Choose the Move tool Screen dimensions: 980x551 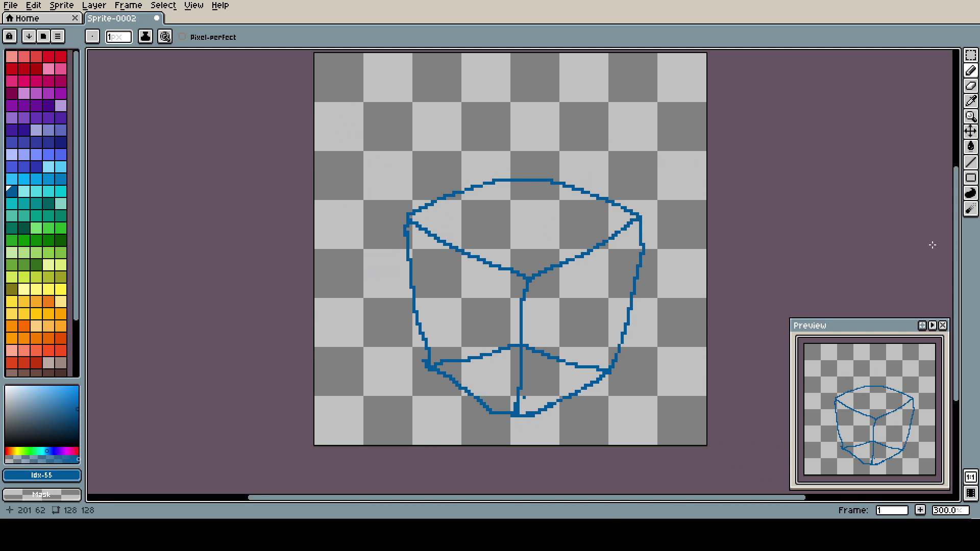970,132
